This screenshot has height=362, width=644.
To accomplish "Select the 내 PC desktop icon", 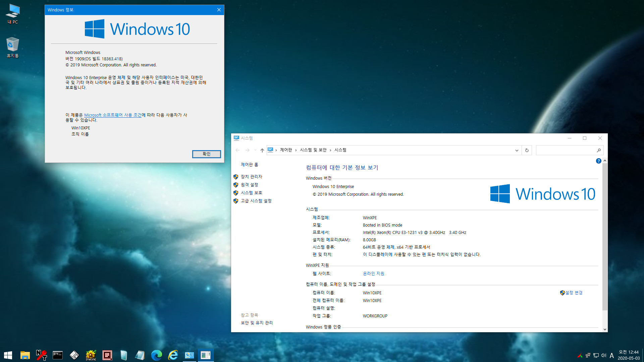I will [13, 14].
